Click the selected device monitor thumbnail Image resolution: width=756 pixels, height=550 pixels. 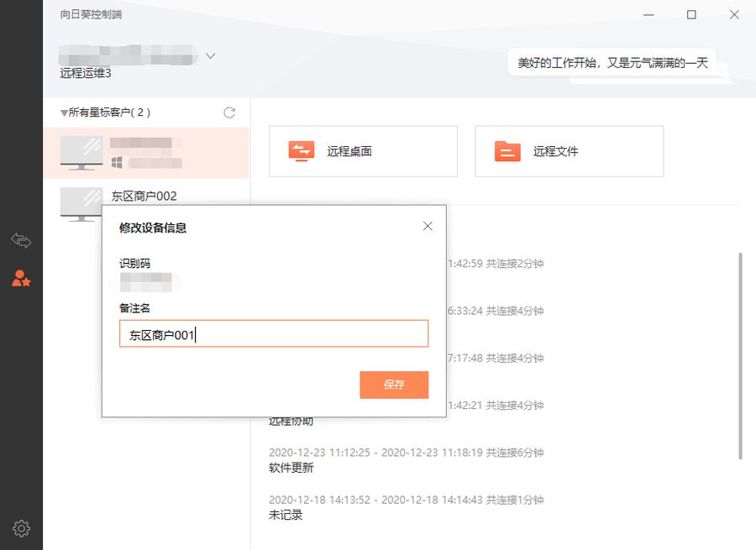coord(81,153)
